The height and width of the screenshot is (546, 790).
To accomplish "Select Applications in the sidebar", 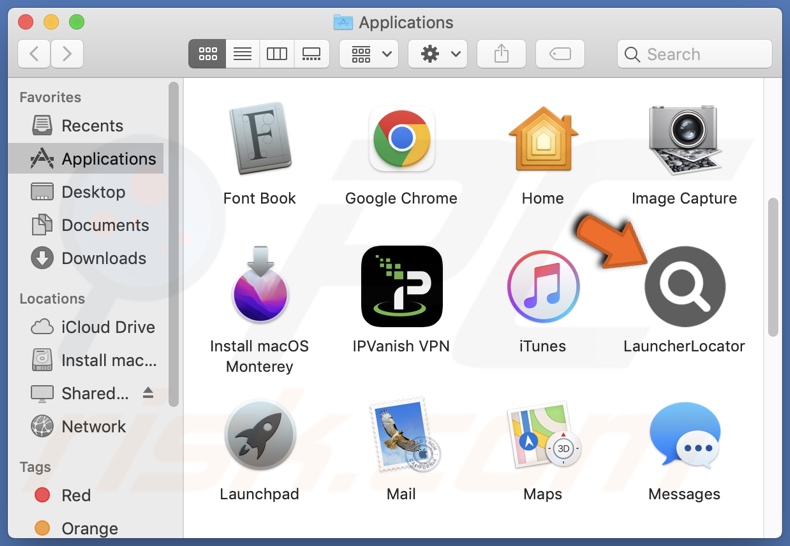I will point(86,159).
